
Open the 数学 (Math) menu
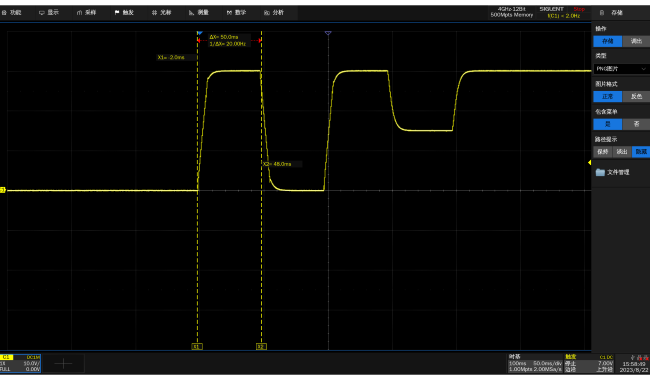point(236,13)
